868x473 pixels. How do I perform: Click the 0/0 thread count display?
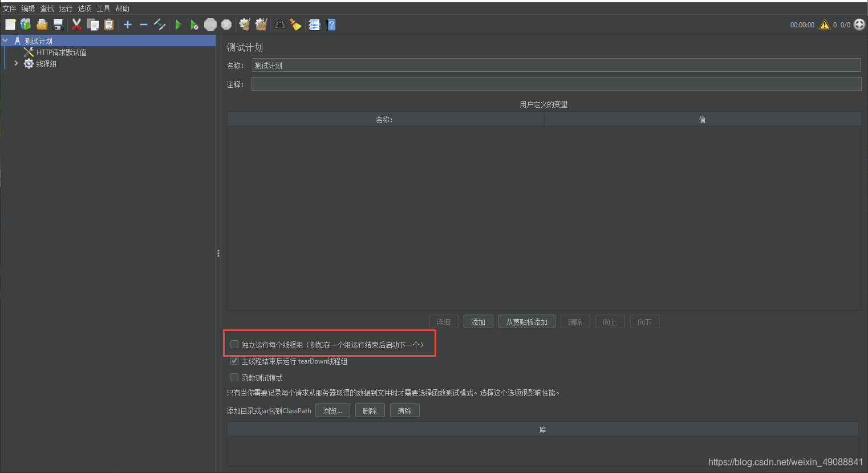(845, 25)
